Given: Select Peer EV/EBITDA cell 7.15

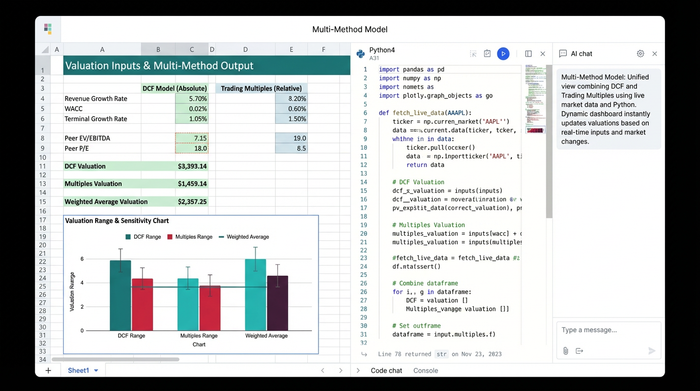Looking at the screenshot, I should 192,138.
